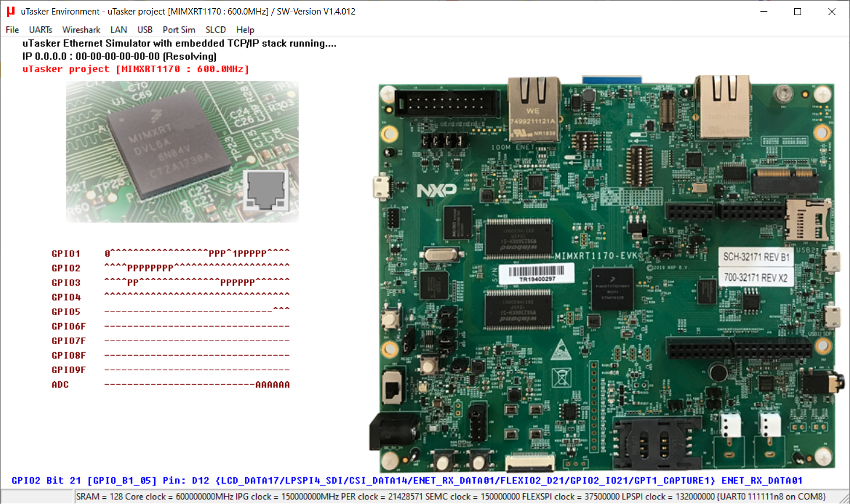850x504 pixels.
Task: Open the SLCD menu
Action: click(x=215, y=30)
